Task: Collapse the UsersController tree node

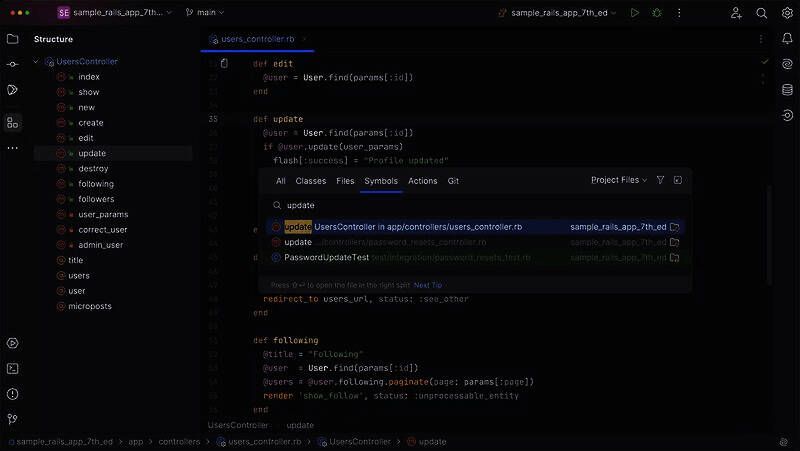Action: pyautogui.click(x=36, y=61)
